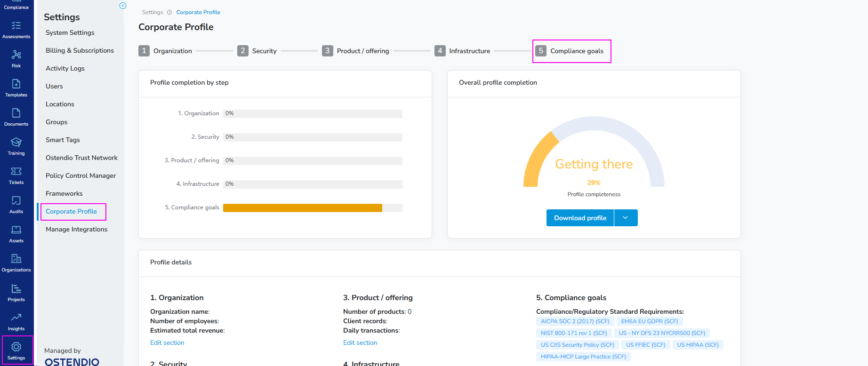Open Frameworks settings page

(64, 193)
